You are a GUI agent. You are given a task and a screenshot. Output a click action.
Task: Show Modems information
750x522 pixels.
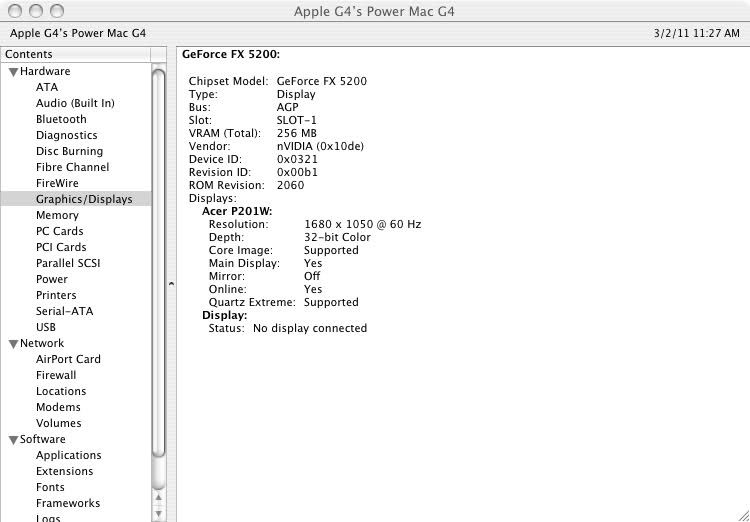[58, 407]
